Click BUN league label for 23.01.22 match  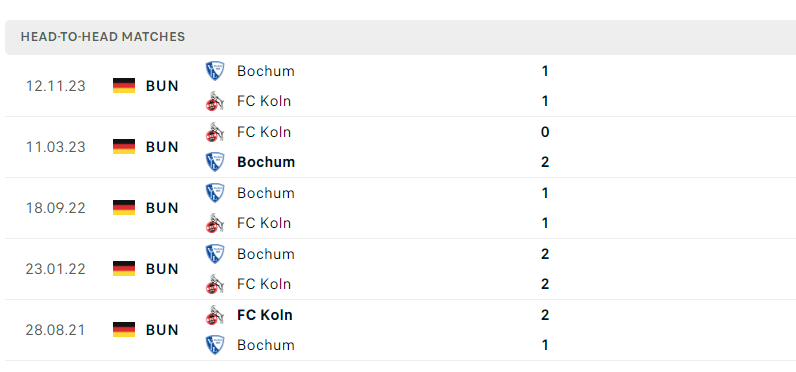(162, 268)
